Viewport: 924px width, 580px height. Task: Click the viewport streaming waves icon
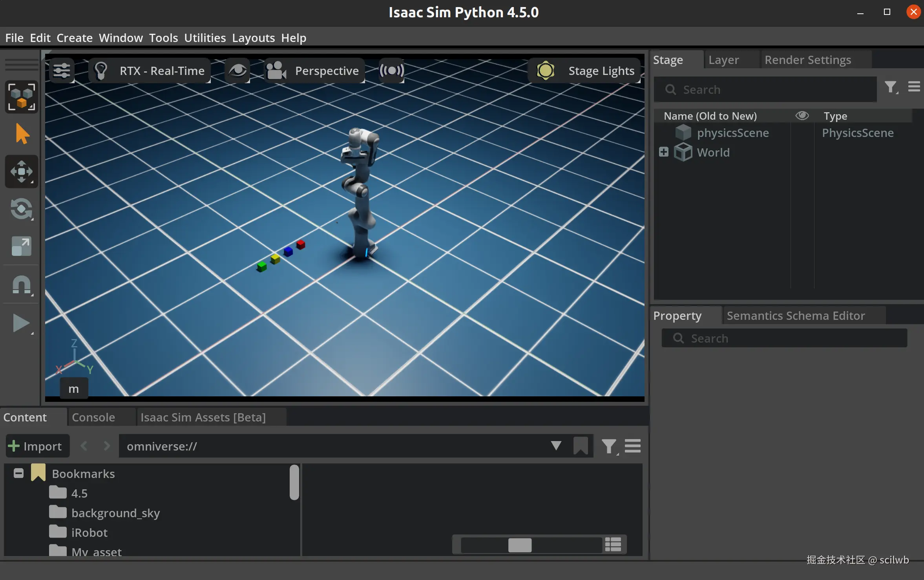point(391,71)
